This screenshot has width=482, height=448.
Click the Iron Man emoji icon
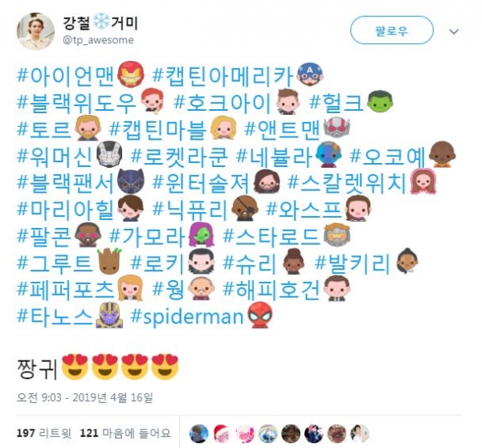coord(131,75)
